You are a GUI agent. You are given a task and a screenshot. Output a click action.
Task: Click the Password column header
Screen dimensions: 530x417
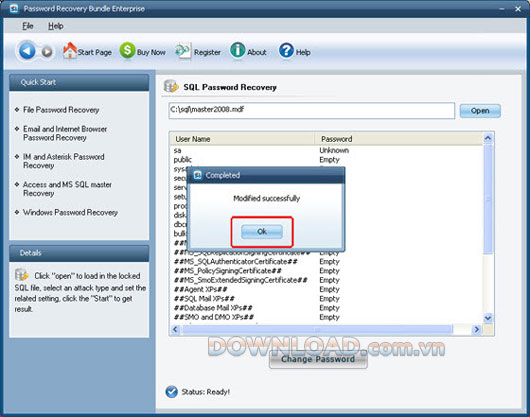399,139
